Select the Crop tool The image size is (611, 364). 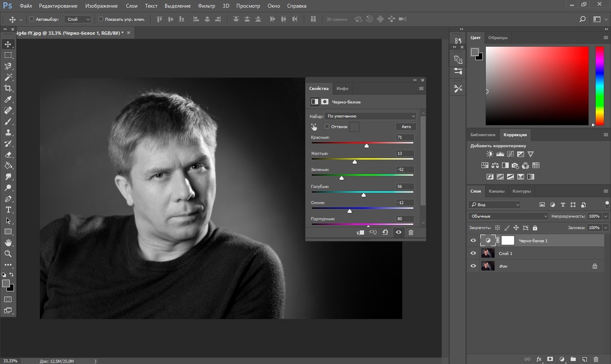8,88
